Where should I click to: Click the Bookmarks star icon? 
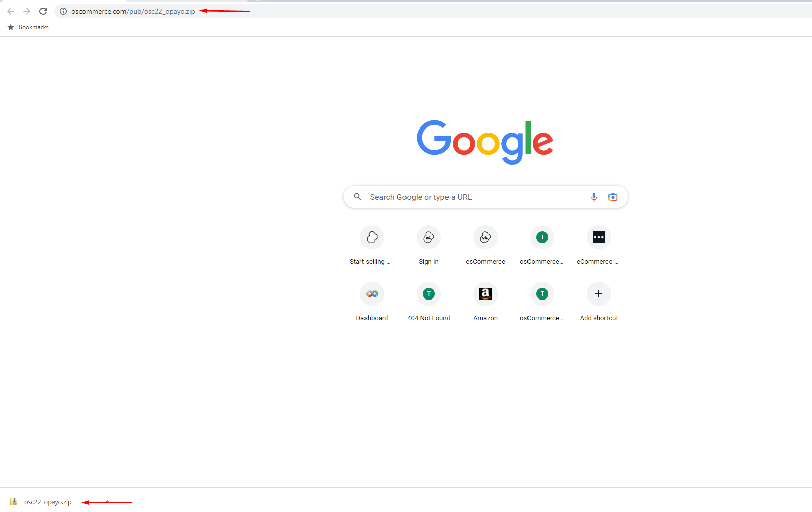click(11, 27)
